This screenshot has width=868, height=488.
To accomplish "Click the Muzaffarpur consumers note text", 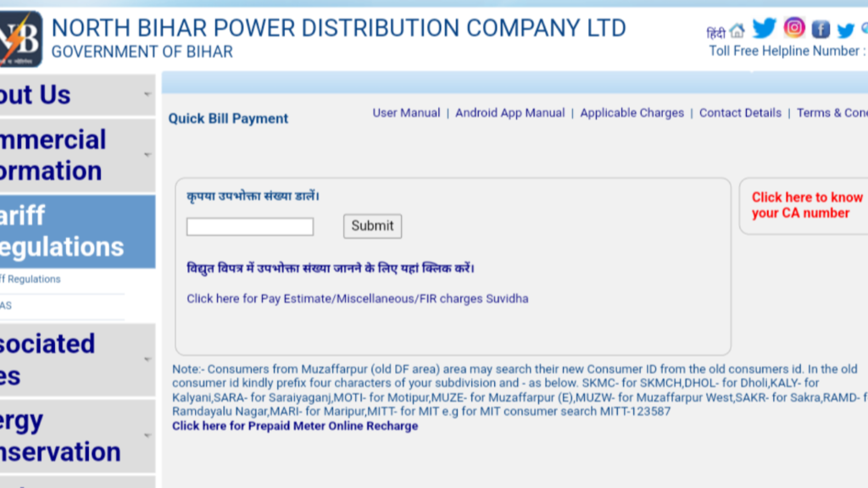I will 520,390.
